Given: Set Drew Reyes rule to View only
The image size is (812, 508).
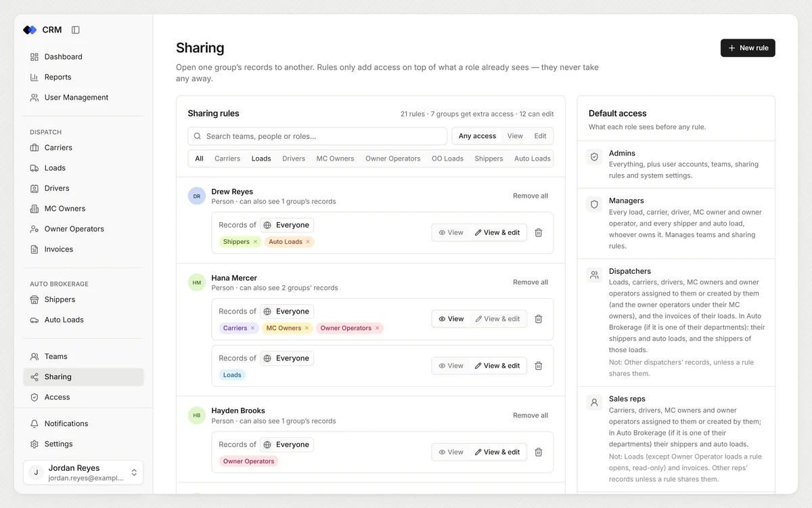Looking at the screenshot, I should (x=451, y=232).
